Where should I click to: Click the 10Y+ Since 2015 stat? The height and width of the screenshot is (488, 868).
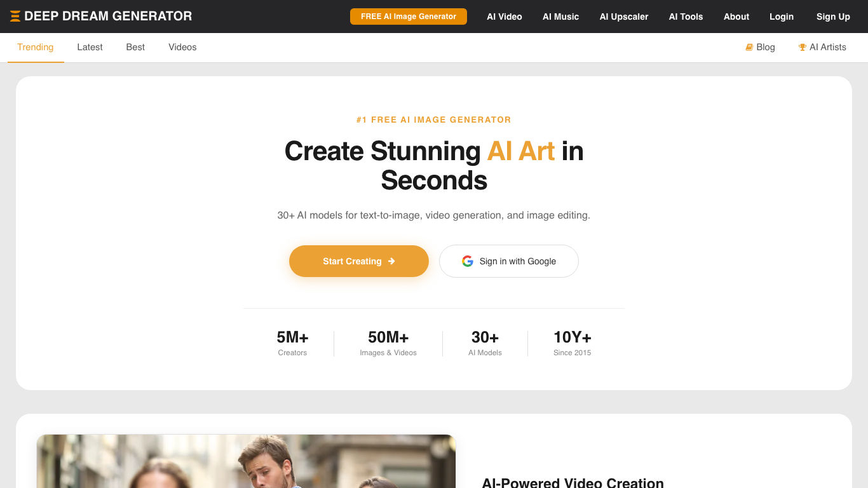point(573,343)
